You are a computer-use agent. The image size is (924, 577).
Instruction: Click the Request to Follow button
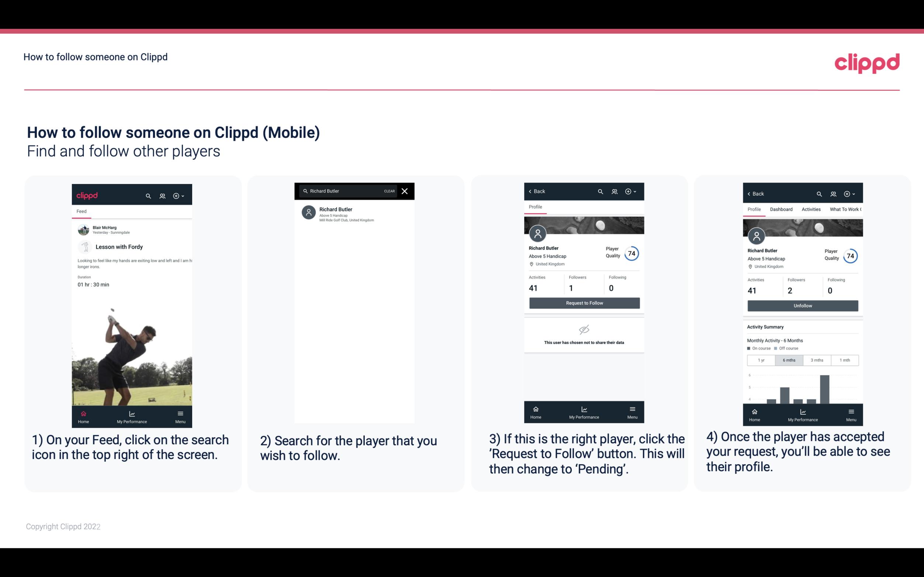click(x=584, y=302)
